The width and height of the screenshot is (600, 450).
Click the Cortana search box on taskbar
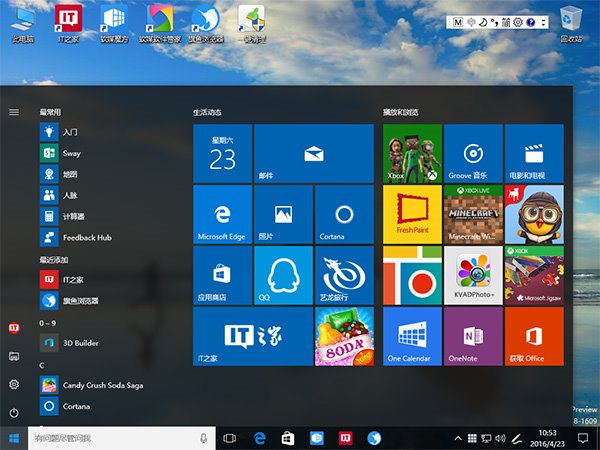point(110,438)
